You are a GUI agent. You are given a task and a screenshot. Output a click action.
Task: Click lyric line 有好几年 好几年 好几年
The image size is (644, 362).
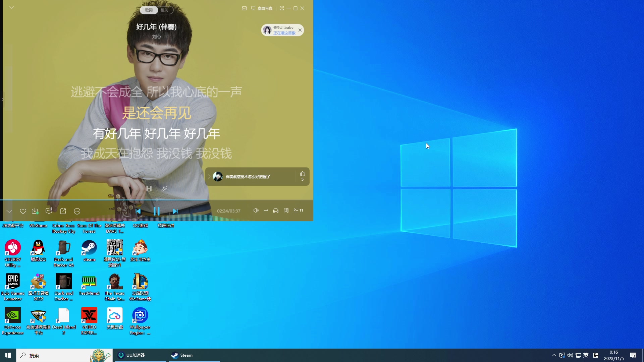(x=156, y=134)
